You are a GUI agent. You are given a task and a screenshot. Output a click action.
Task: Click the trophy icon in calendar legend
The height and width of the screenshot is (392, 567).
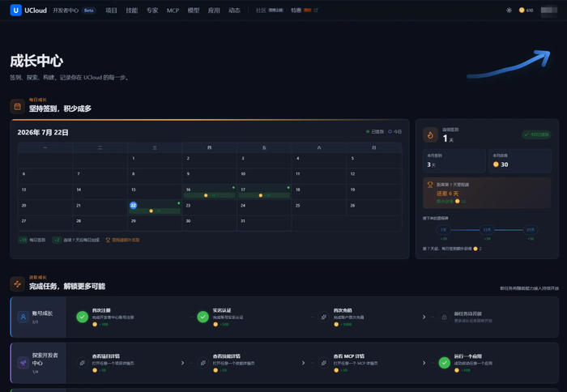tap(108, 240)
